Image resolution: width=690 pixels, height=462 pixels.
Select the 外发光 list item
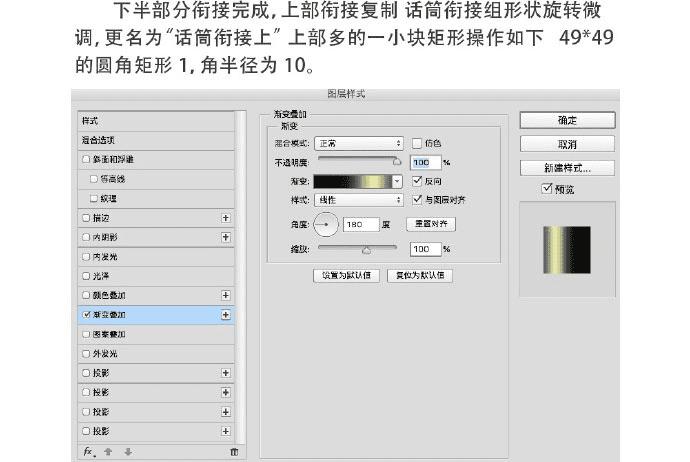156,353
